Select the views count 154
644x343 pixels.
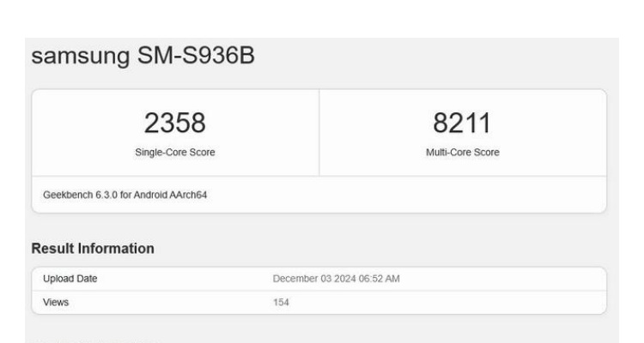click(x=281, y=303)
